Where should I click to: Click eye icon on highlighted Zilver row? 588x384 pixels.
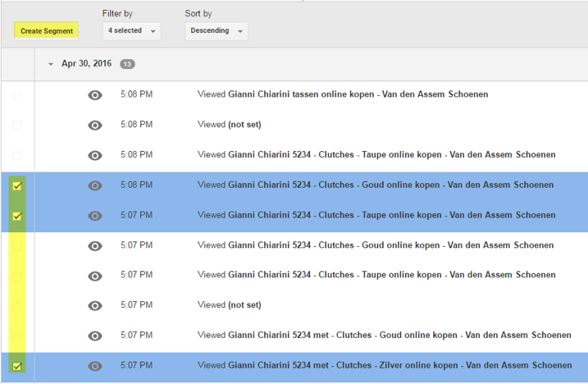tap(95, 366)
